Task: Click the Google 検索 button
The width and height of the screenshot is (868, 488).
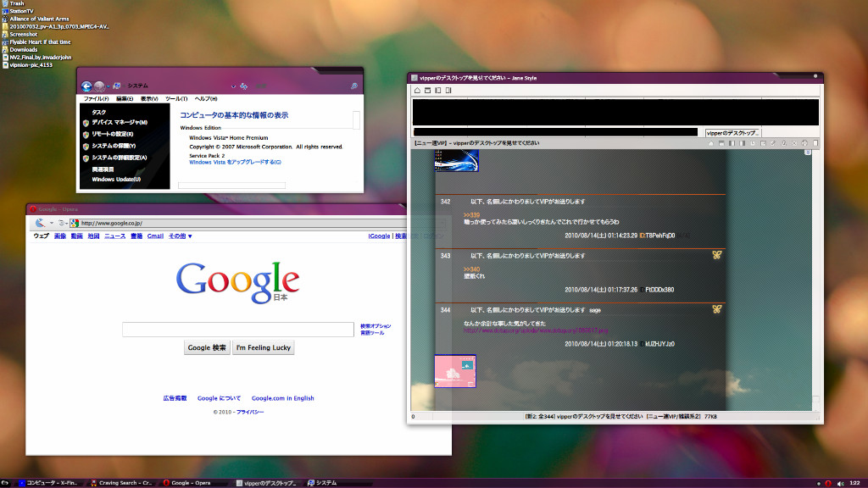Action: tap(207, 347)
